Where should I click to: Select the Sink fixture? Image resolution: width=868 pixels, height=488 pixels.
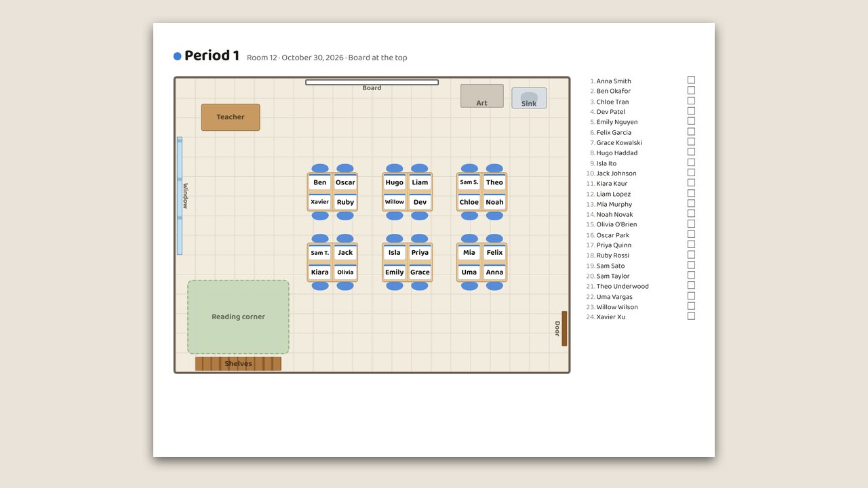click(x=529, y=98)
